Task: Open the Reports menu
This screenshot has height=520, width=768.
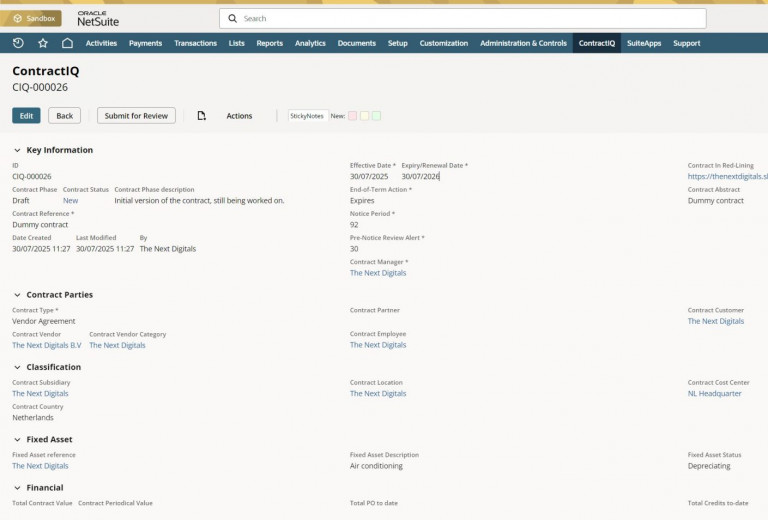Action: (270, 43)
